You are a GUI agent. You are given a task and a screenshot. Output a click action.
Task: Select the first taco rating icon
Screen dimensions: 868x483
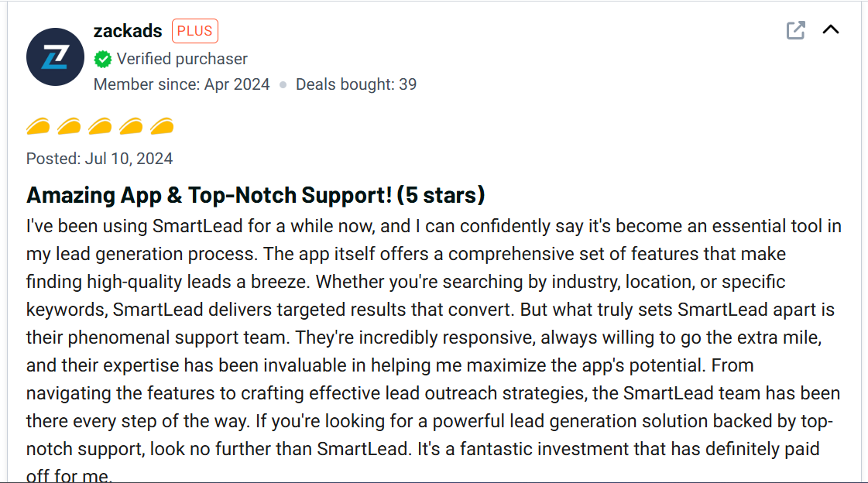tap(38, 126)
